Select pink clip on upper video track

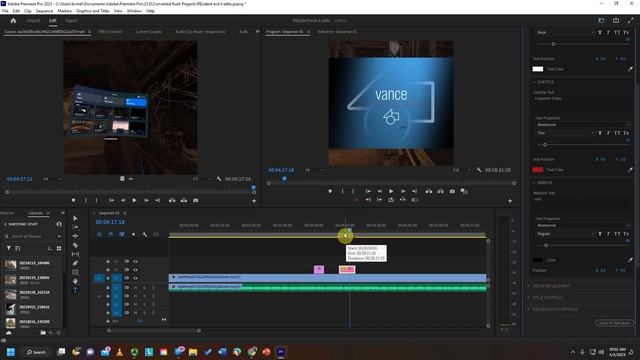click(x=319, y=269)
